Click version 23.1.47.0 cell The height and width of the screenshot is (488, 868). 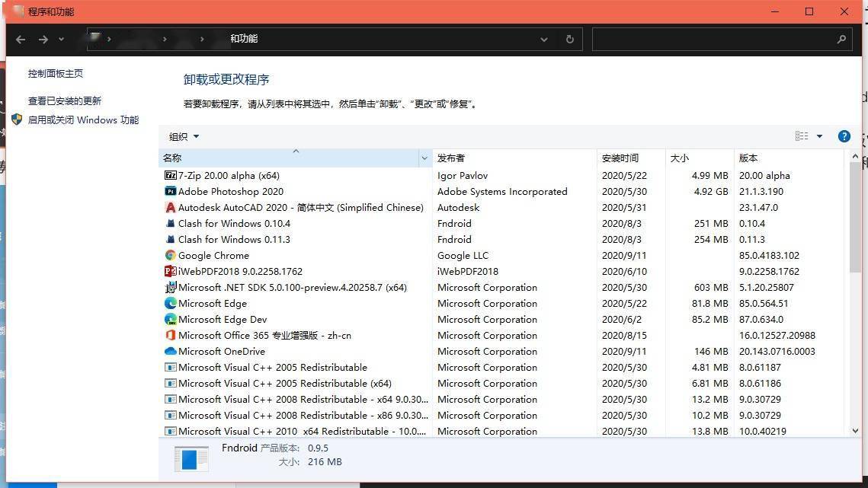coord(758,208)
